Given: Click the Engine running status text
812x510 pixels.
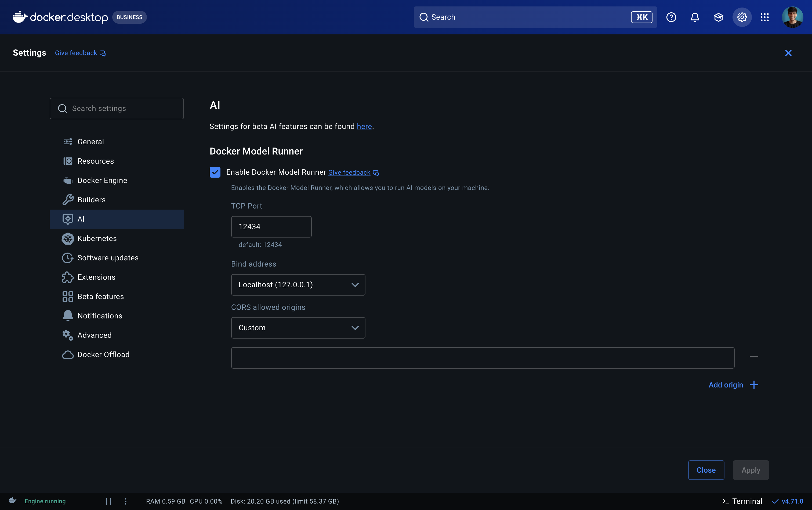Looking at the screenshot, I should click(x=45, y=501).
